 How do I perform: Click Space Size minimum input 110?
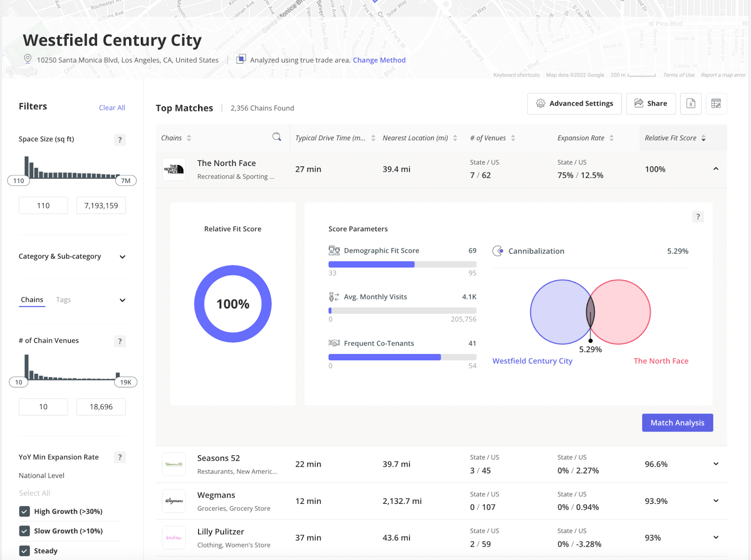(43, 205)
